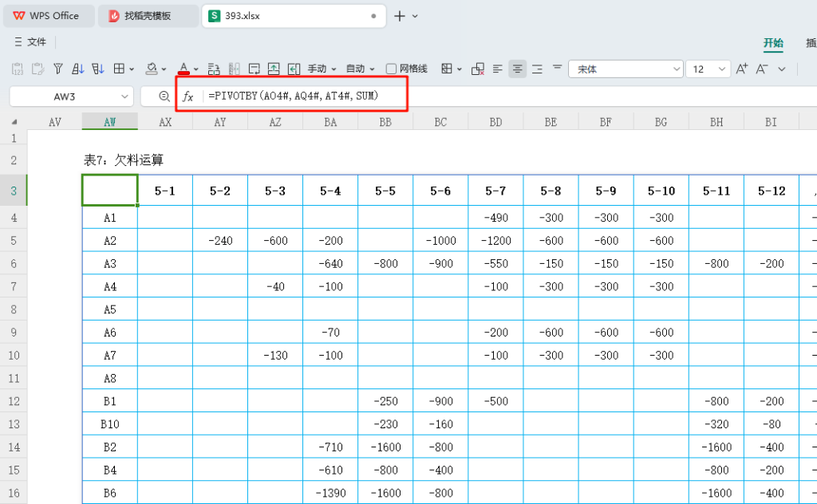Click the borders grid icon
817x504 pixels.
(120, 69)
